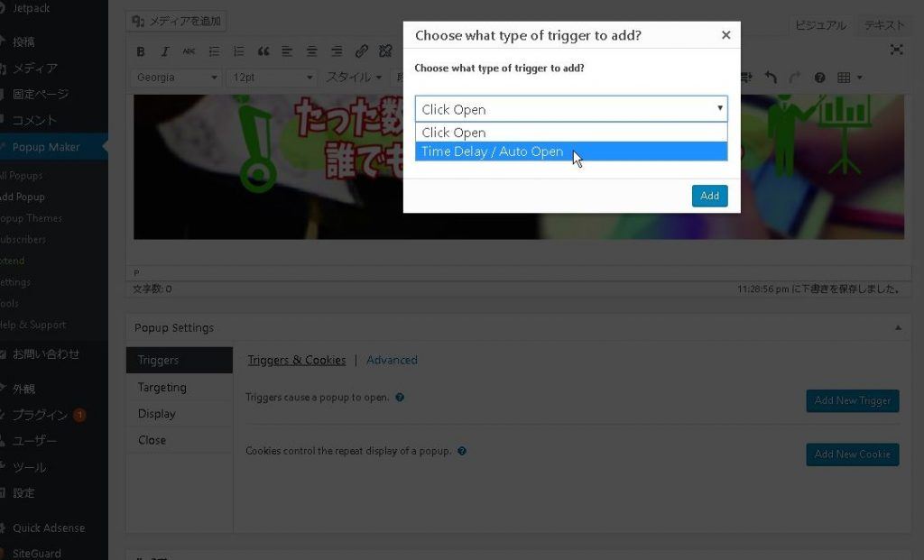
Task: Click the メディアを追加 media button
Action: coord(177,21)
